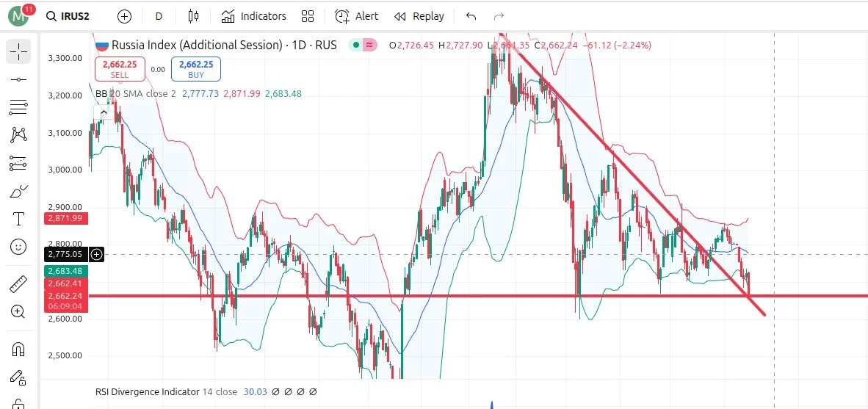868x409 pixels.
Task: Toggle the magnet snap mode
Action: (x=19, y=350)
